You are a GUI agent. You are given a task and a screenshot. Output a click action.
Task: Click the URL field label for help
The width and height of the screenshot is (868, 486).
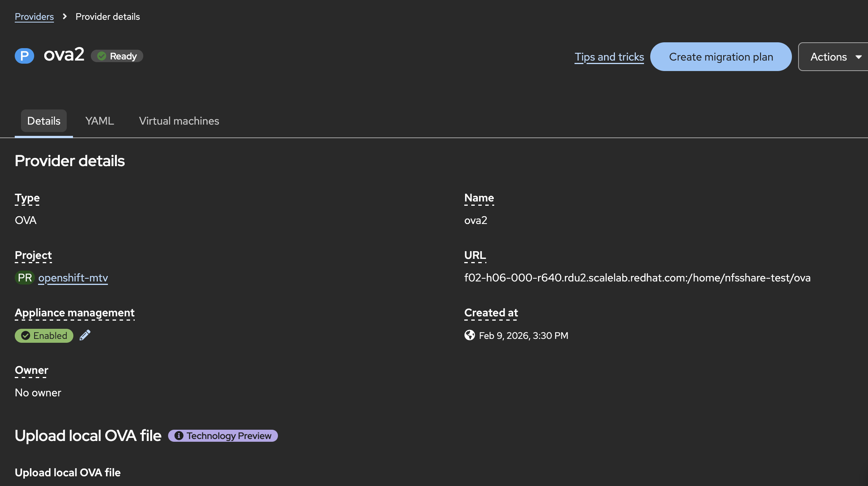[475, 255]
